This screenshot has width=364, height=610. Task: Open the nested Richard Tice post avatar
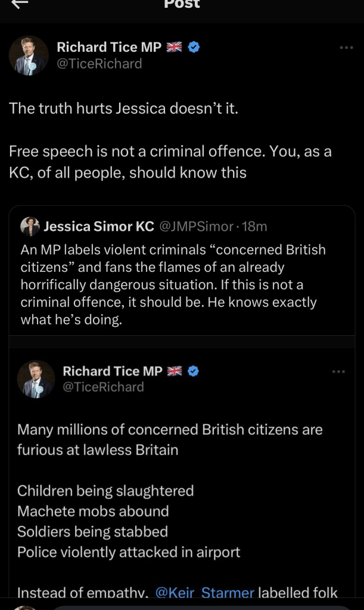(36, 379)
